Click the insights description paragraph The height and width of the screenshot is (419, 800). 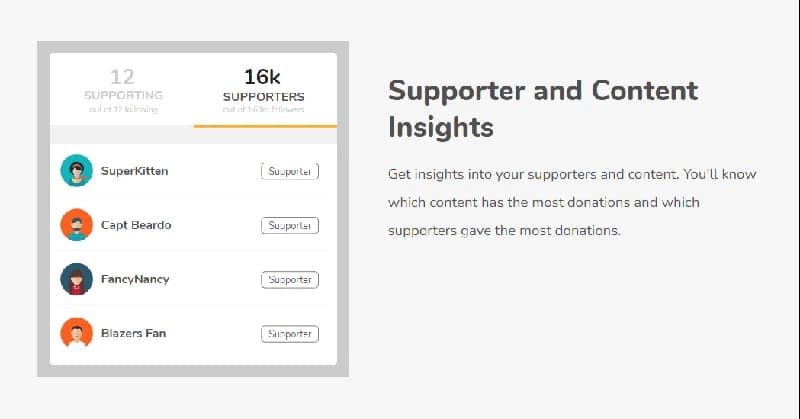coord(572,202)
